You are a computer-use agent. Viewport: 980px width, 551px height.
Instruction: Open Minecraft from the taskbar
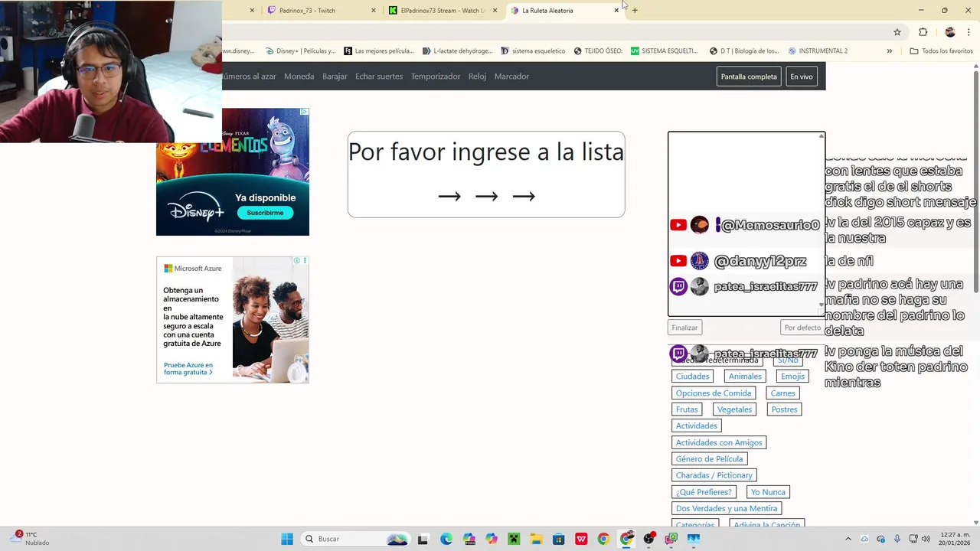click(x=514, y=539)
